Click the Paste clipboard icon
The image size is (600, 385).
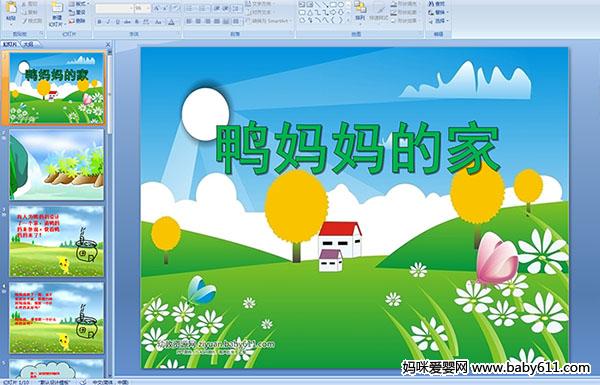coord(11,8)
